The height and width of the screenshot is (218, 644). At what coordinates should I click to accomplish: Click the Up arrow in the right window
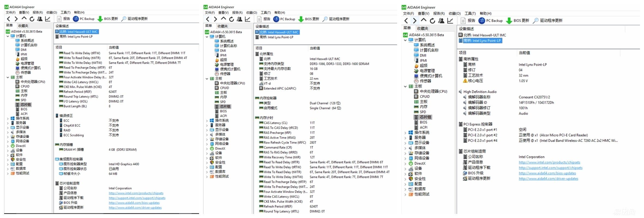(x=423, y=20)
